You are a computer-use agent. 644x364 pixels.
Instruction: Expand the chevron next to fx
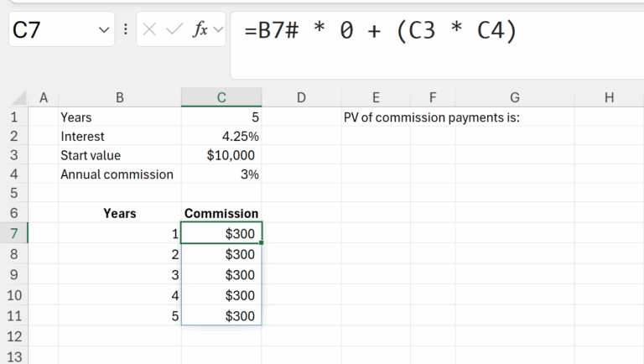pos(219,30)
